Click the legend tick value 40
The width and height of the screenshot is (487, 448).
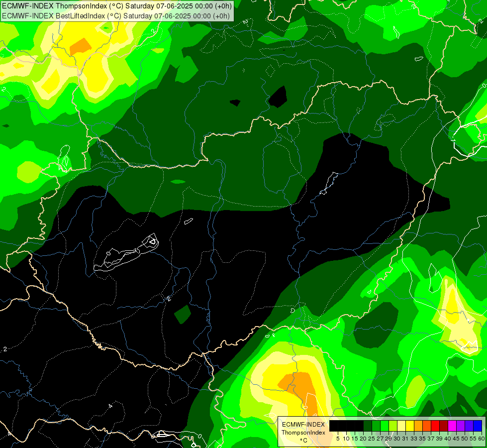pyautogui.click(x=448, y=439)
